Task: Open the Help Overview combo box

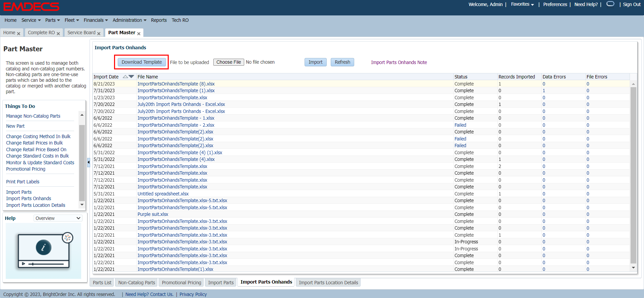Action: [x=58, y=218]
